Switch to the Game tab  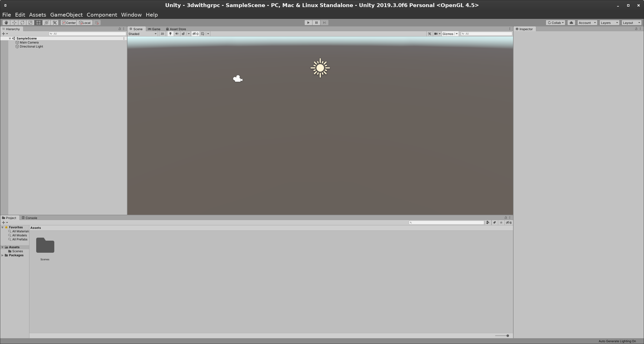pyautogui.click(x=154, y=29)
